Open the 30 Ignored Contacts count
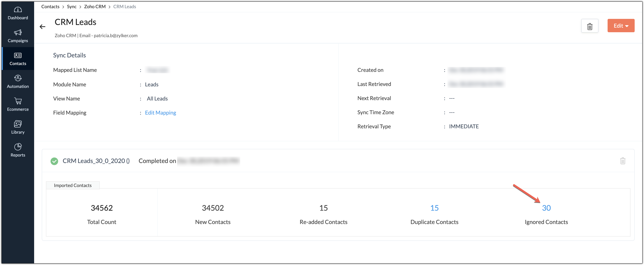Viewport: 644px width, 265px height. click(546, 208)
